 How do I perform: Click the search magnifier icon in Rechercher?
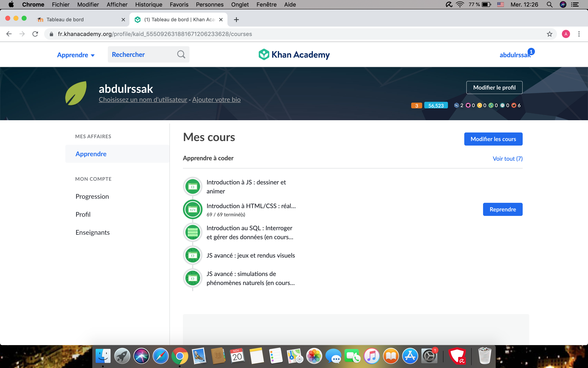[x=181, y=55]
